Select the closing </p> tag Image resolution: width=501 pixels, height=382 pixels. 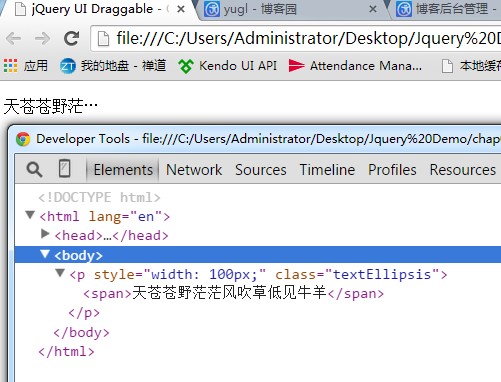click(84, 313)
